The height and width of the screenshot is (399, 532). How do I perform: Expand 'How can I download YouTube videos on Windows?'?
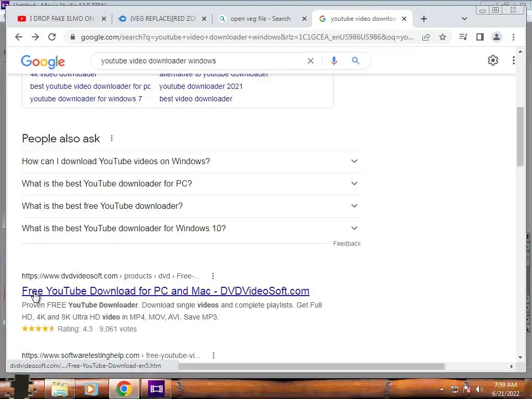point(191,161)
